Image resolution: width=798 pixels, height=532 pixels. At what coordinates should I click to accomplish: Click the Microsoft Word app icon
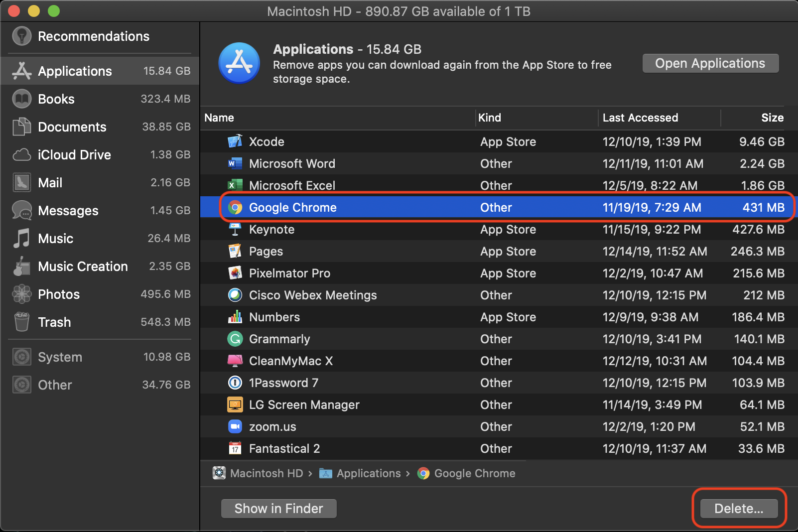pyautogui.click(x=235, y=163)
